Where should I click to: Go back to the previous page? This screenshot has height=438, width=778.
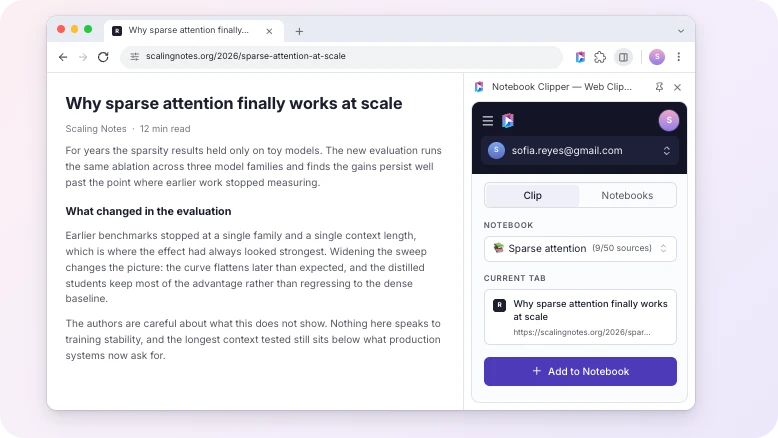(63, 57)
